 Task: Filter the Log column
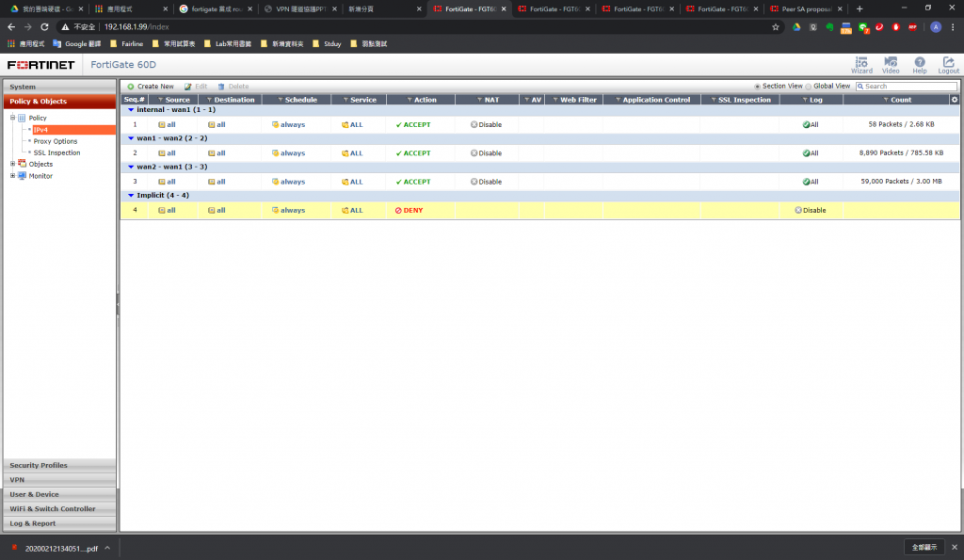pyautogui.click(x=805, y=100)
